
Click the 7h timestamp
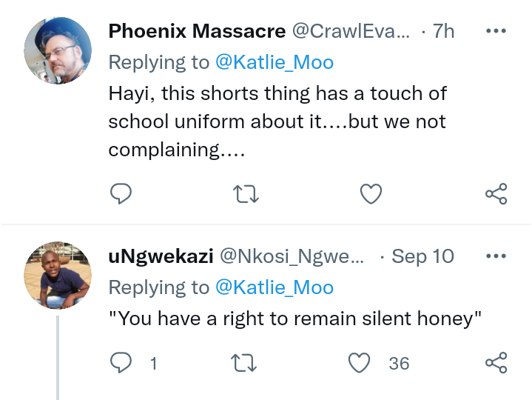point(443,31)
